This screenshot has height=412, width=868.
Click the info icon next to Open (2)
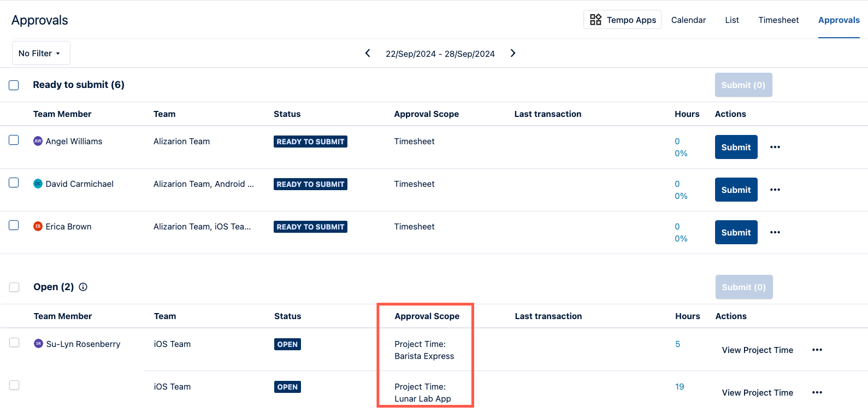tap(83, 287)
